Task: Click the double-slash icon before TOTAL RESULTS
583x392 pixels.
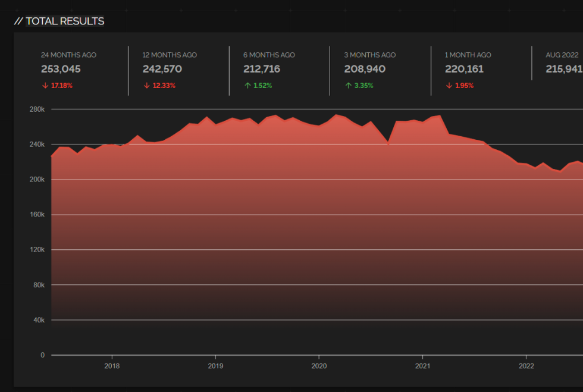Action: coord(20,21)
